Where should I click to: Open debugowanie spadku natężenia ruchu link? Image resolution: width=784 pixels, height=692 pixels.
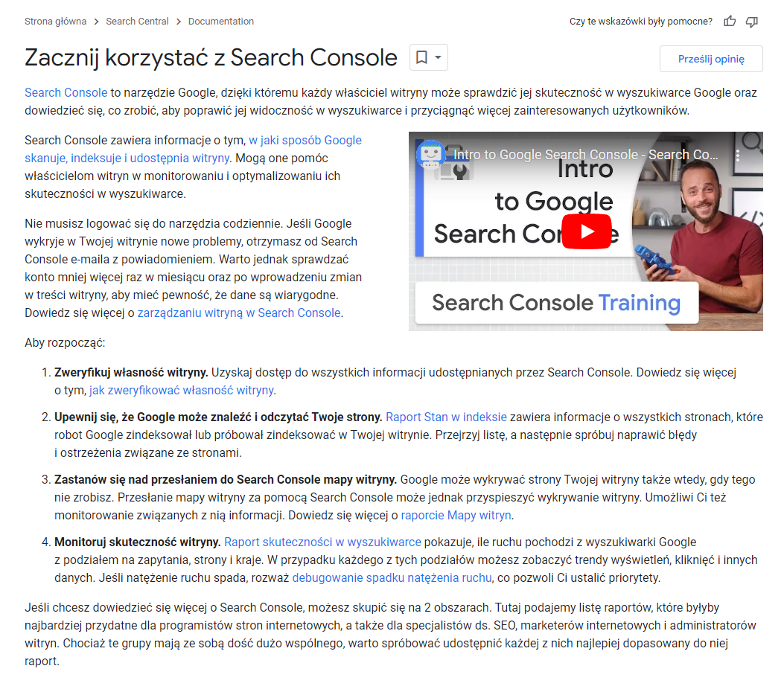[x=392, y=578]
